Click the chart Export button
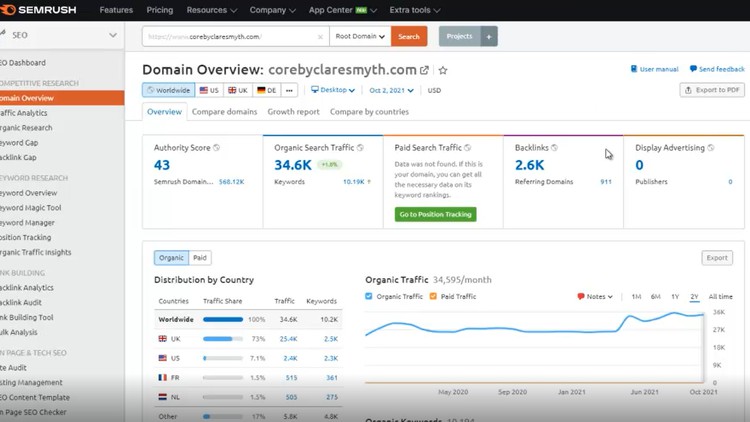Viewport: 750px width, 422px height. [x=717, y=258]
